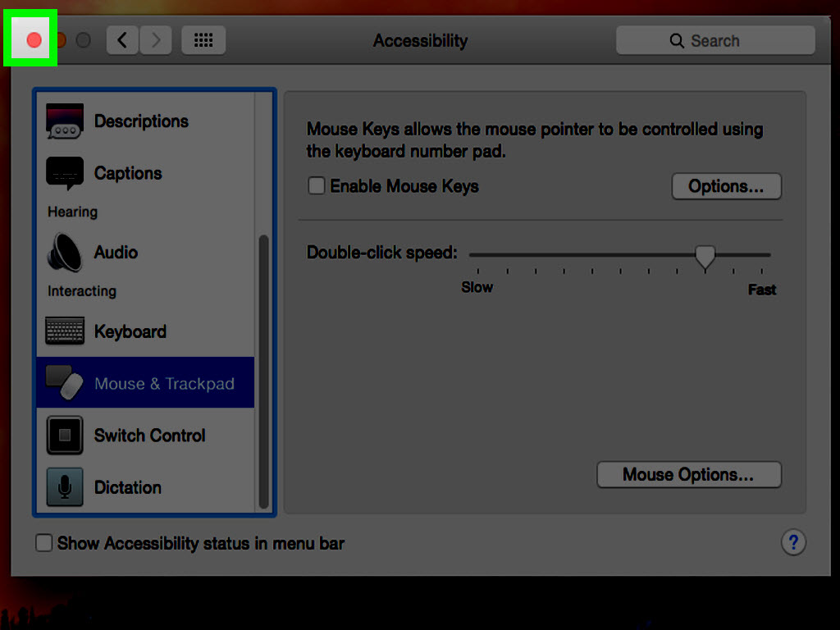
Task: Click the 'Double-click speed:' label
Action: (x=382, y=253)
